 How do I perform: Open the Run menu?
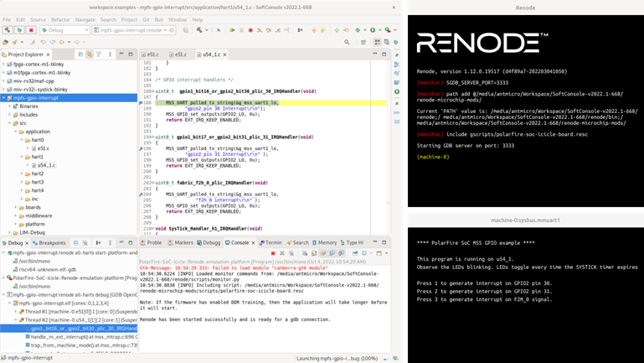point(159,20)
